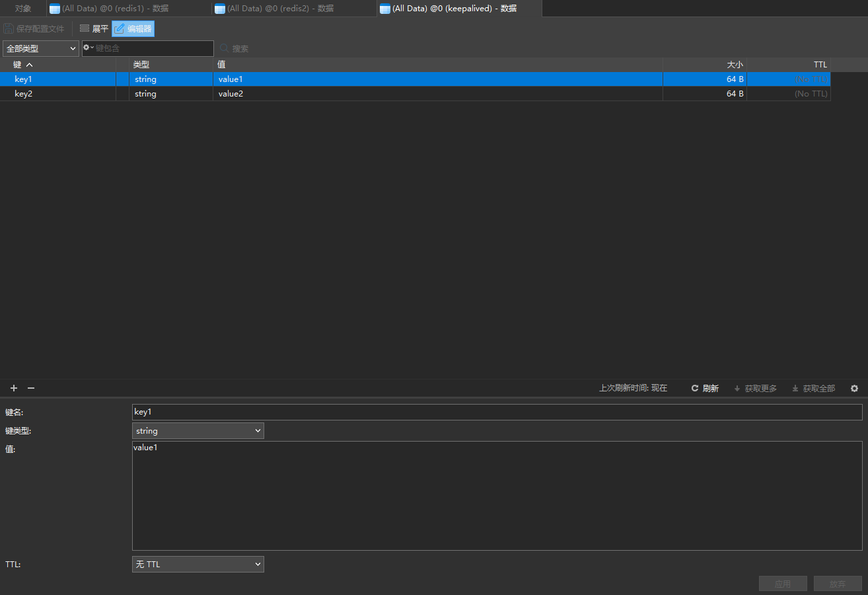Image resolution: width=868 pixels, height=595 pixels.
Task: Click the minus icon to delete key
Action: click(30, 388)
